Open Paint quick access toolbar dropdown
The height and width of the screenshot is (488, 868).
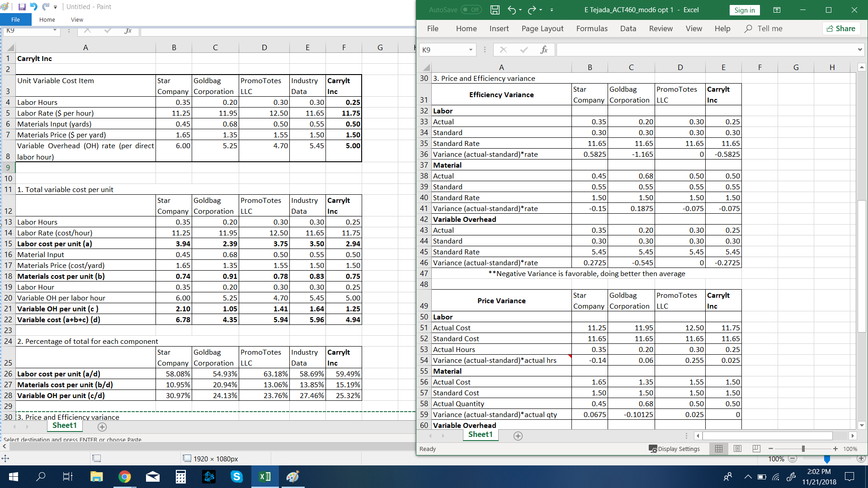55,7
